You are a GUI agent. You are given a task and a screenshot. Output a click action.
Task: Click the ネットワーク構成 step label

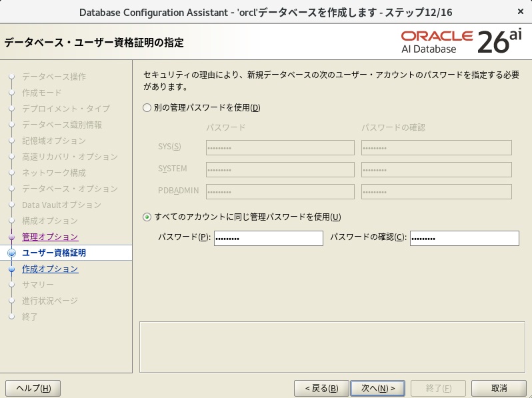coord(53,173)
